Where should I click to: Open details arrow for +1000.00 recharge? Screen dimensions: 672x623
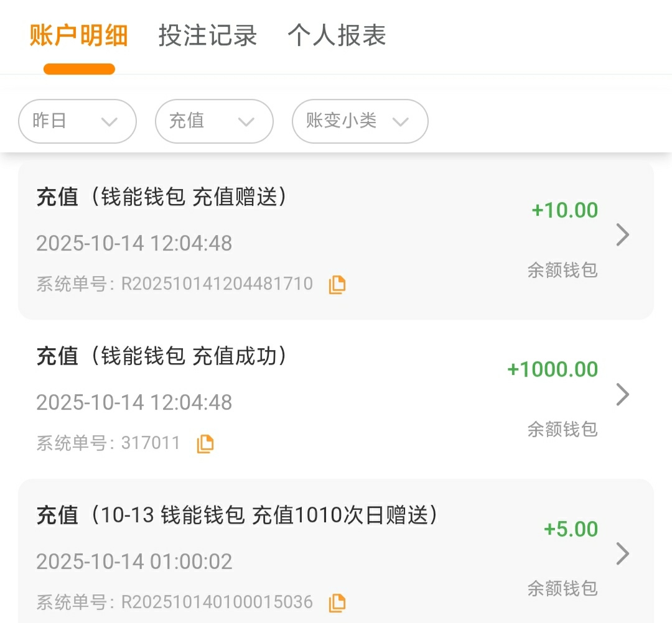pos(622,394)
